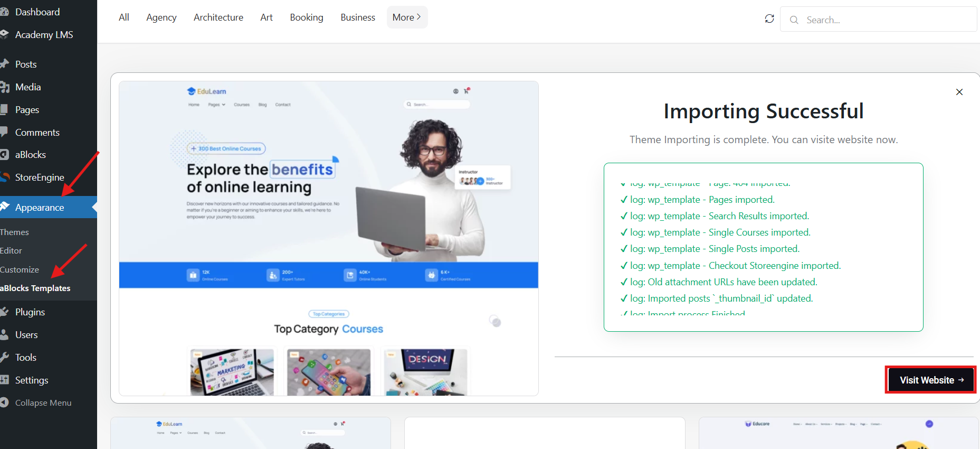Click the magnifier icon in search box
Image resolution: width=980 pixels, height=449 pixels.
(794, 20)
